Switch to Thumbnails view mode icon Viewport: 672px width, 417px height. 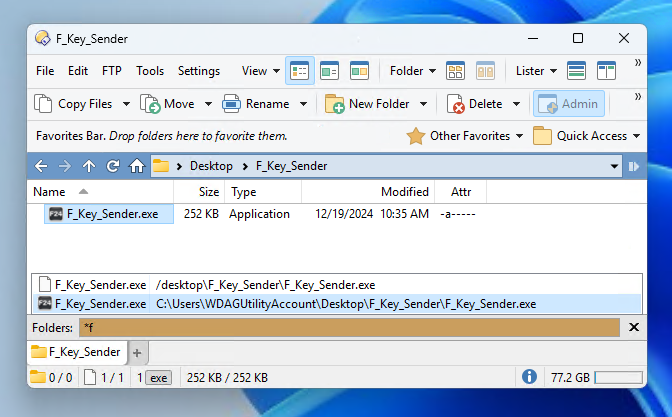(x=359, y=71)
